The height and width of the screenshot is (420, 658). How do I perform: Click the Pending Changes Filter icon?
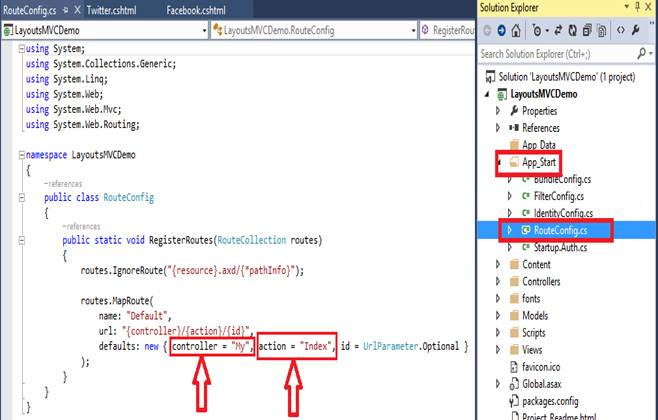coord(537,30)
